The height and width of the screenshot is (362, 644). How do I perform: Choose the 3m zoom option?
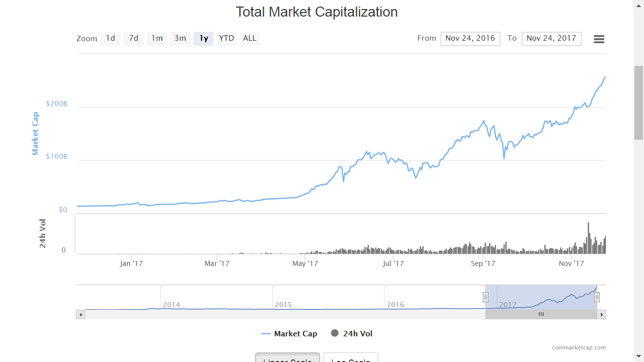coord(180,39)
